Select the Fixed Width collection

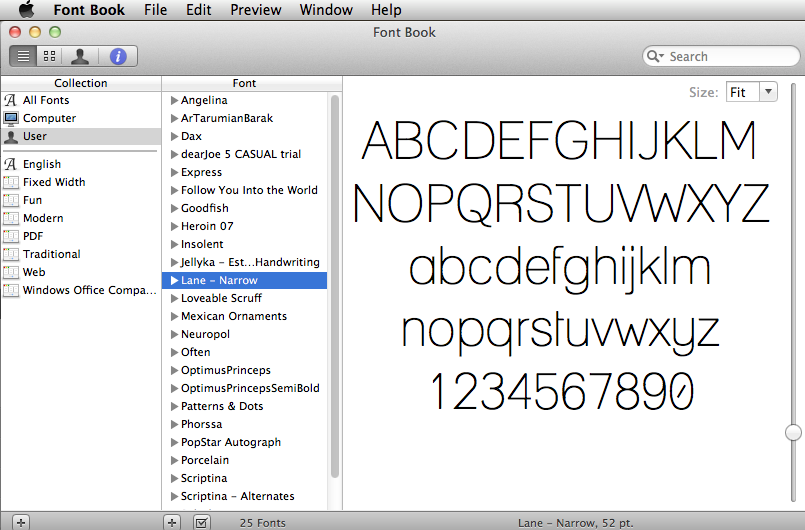[81, 182]
